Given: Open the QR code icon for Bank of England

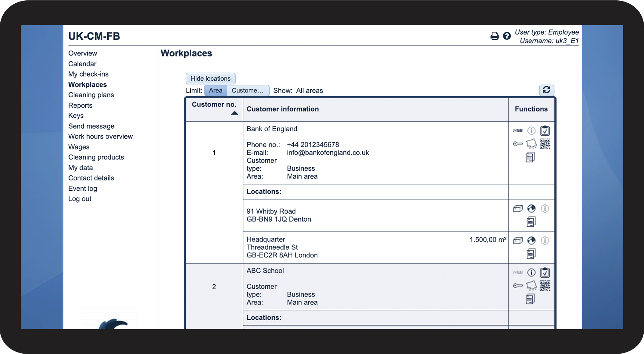Looking at the screenshot, I should pyautogui.click(x=545, y=144).
